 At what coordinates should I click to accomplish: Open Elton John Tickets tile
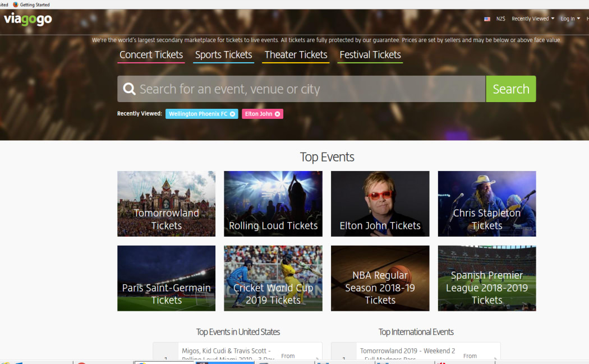point(380,204)
